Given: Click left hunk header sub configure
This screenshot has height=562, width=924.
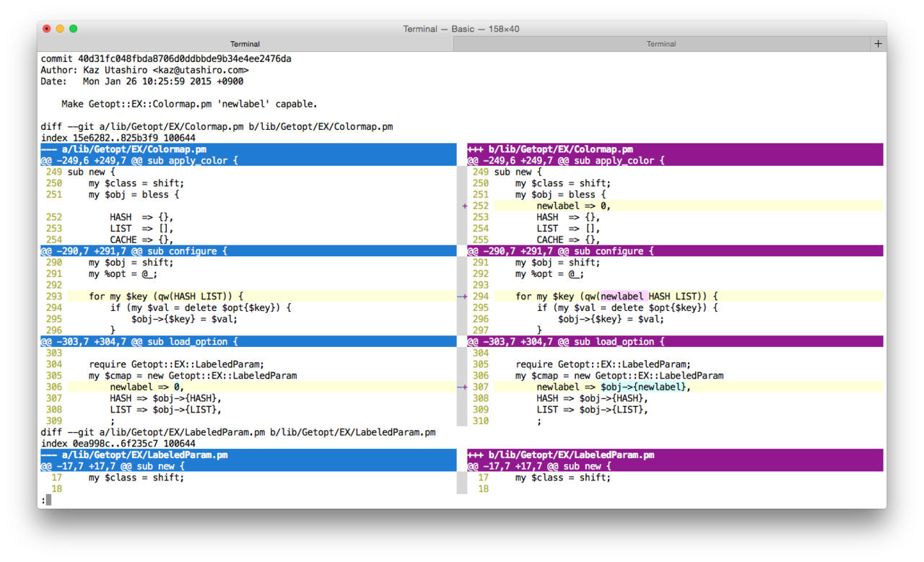Looking at the screenshot, I should pyautogui.click(x=248, y=251).
